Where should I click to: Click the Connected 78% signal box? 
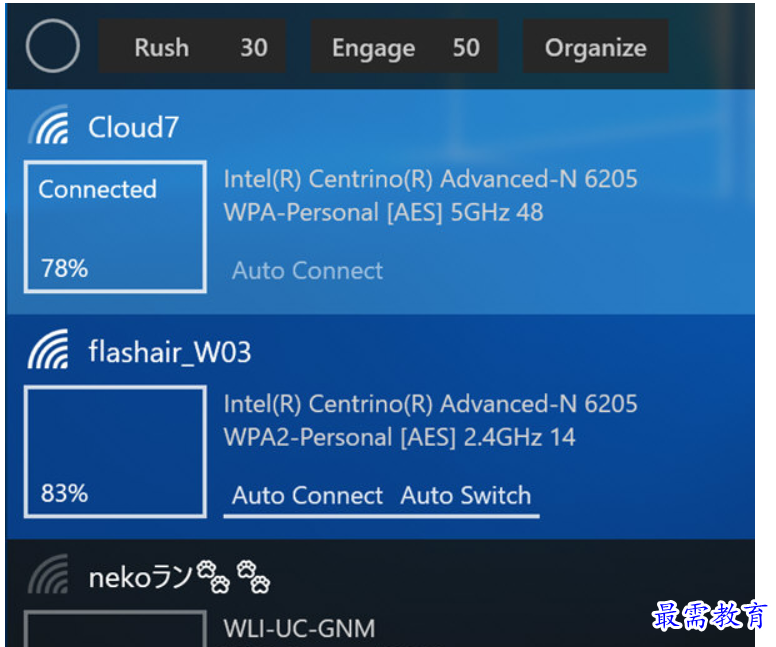[x=115, y=227]
